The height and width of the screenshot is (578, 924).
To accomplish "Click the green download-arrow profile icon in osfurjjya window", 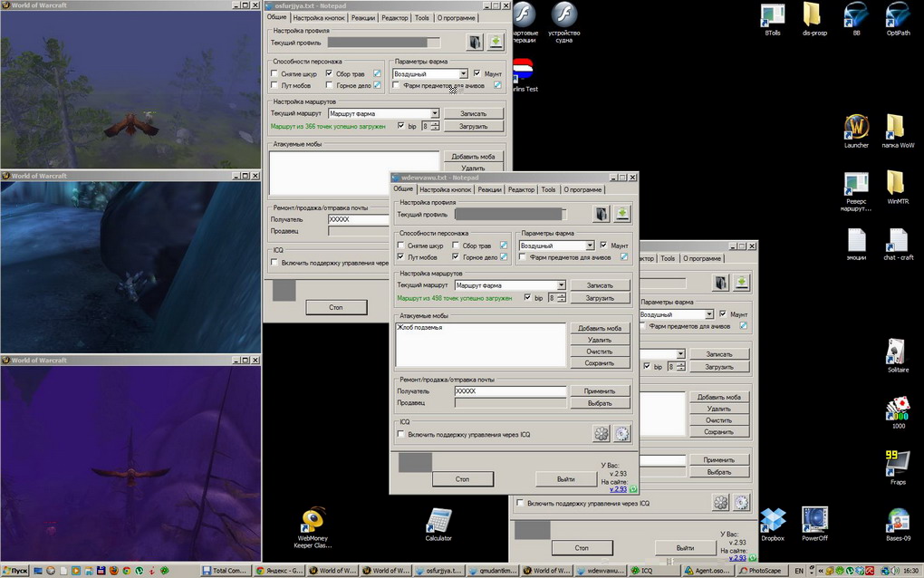I will tap(496, 43).
